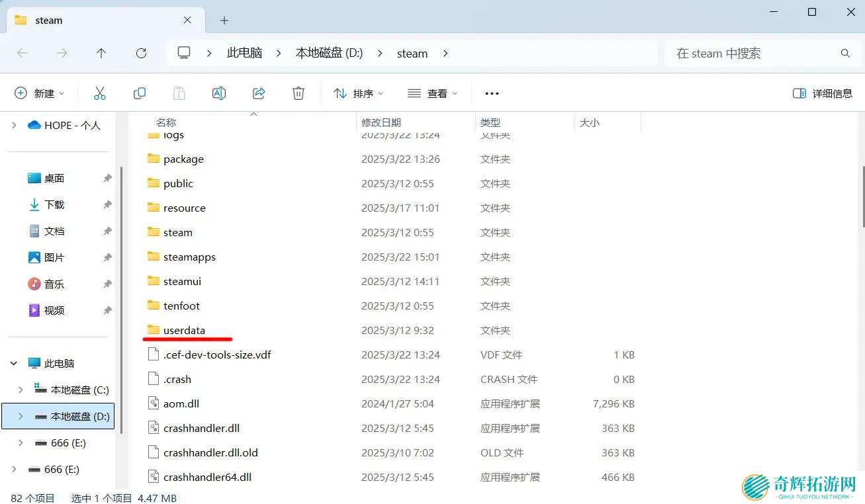Viewport: 865px width, 504px height.
Task: Click the Refresh button in navigation bar
Action: 141,54
